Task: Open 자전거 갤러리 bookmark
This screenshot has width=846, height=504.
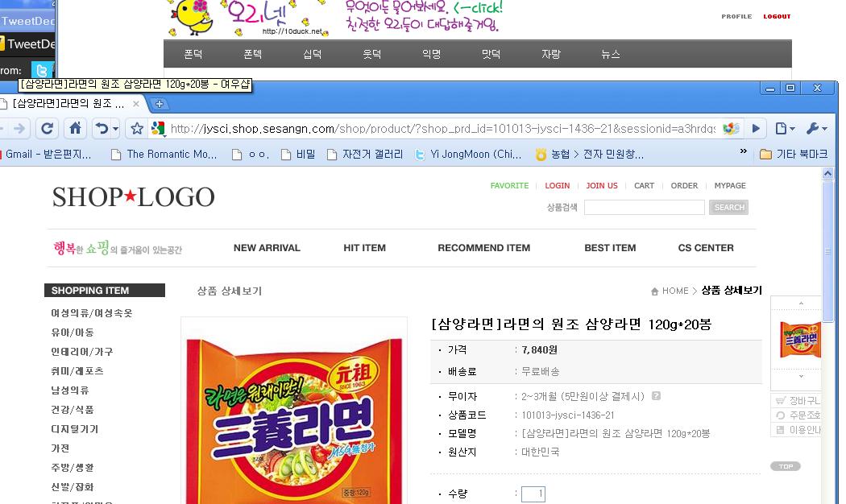Action: pyautogui.click(x=365, y=154)
